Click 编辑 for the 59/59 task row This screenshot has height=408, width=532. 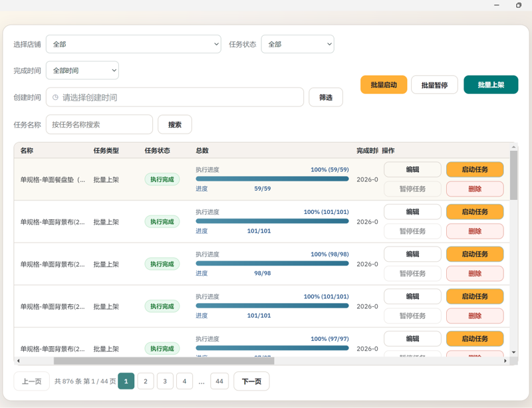(412, 169)
